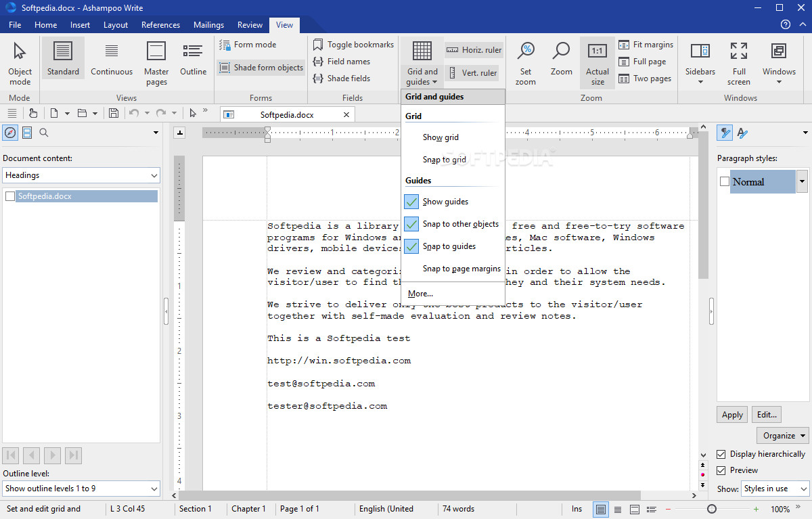Undo the last action
Screen dimensions: 812x519
[134, 113]
